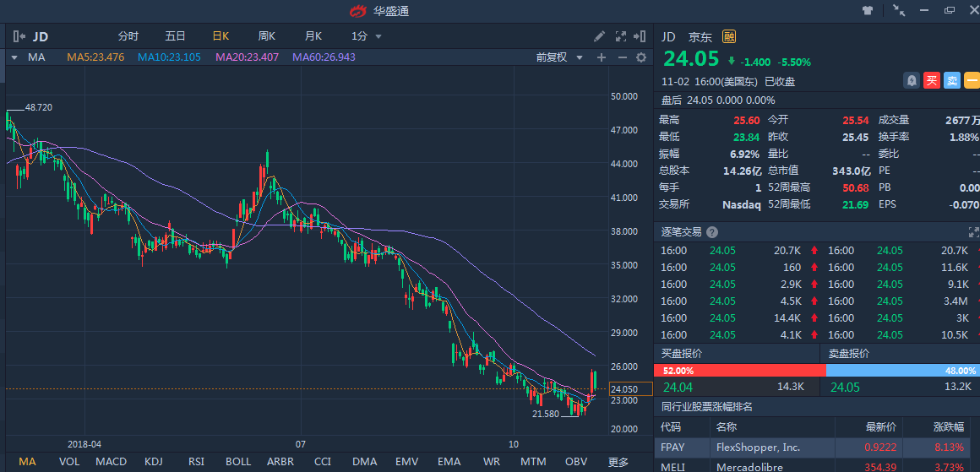Click the red 买 buy button

point(931,80)
